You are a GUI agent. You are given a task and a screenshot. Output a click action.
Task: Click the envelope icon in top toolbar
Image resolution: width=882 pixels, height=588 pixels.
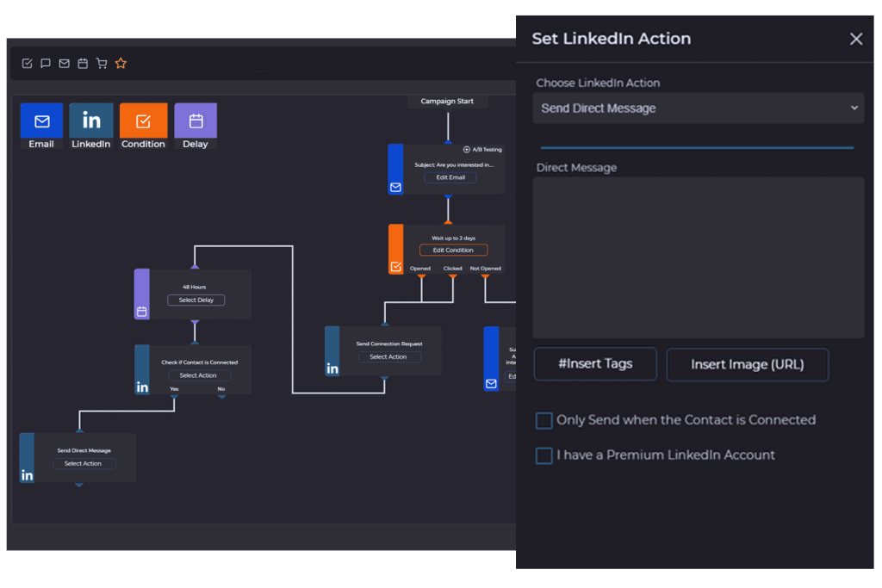click(65, 64)
